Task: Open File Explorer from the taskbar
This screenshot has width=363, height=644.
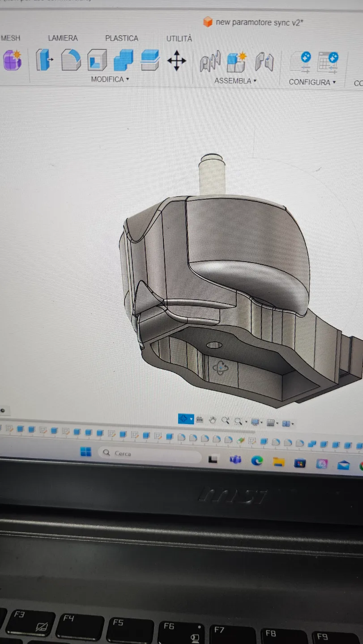Action: tap(279, 462)
